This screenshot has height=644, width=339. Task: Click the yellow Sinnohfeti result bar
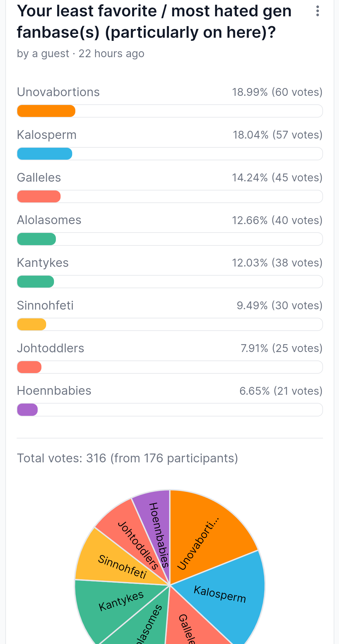point(170,324)
